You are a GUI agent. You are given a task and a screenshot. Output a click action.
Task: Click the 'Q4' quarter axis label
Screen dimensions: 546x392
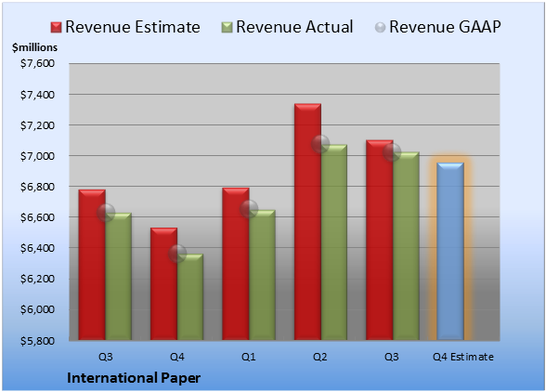pos(176,357)
